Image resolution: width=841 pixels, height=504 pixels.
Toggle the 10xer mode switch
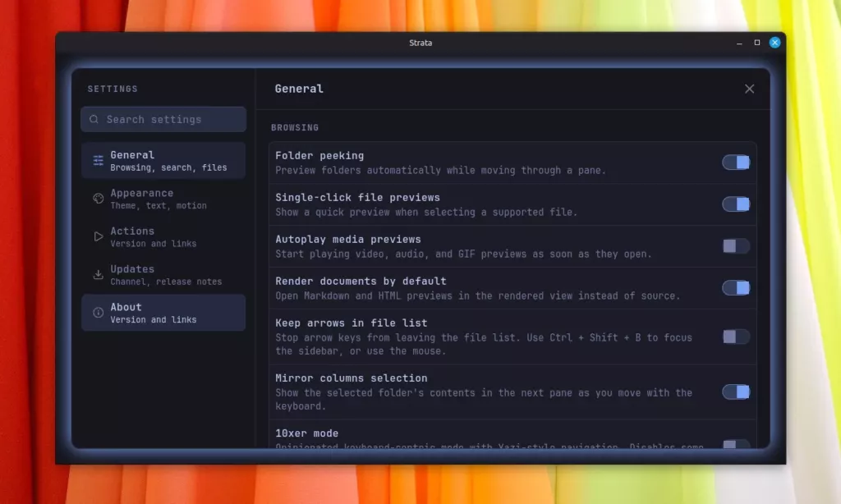(736, 444)
